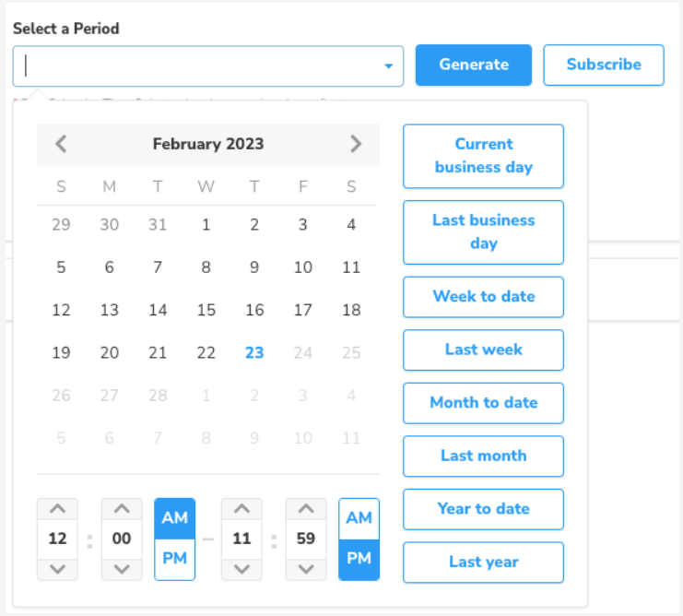The width and height of the screenshot is (683, 616).
Task: Increase the end hour value
Action: tap(241, 510)
